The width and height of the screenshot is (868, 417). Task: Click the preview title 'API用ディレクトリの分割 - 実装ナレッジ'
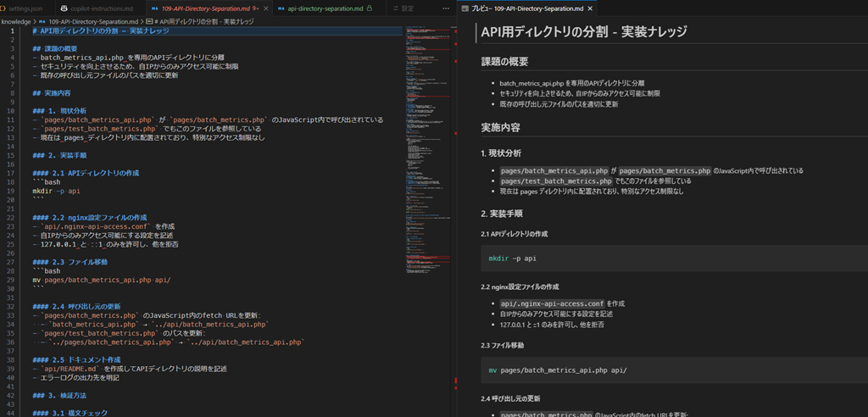pyautogui.click(x=584, y=33)
